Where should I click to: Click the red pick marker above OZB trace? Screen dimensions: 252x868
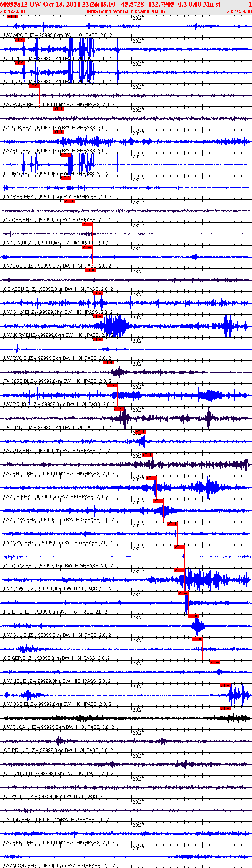[x=58, y=109]
